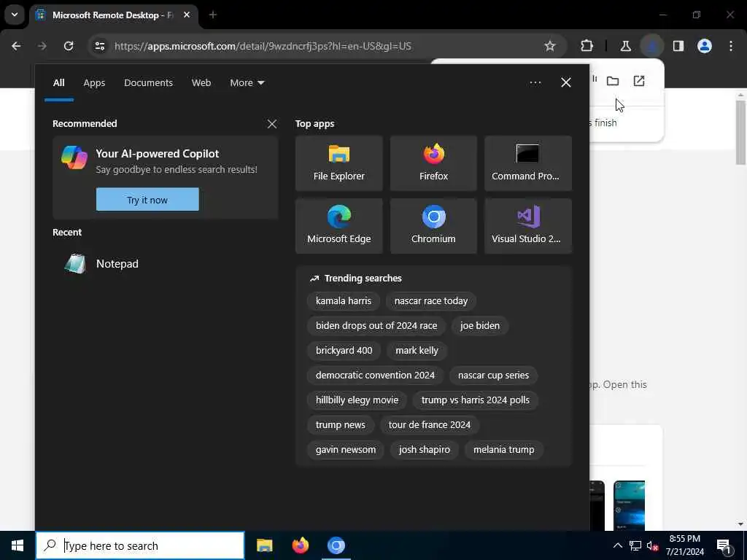The height and width of the screenshot is (560, 747).
Task: Search trending melania trump
Action: [503, 449]
